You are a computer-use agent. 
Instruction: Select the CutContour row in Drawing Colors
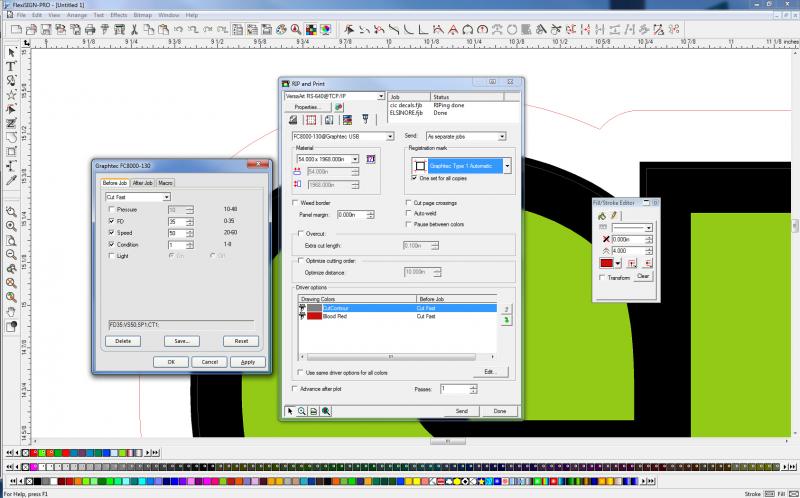(x=397, y=308)
